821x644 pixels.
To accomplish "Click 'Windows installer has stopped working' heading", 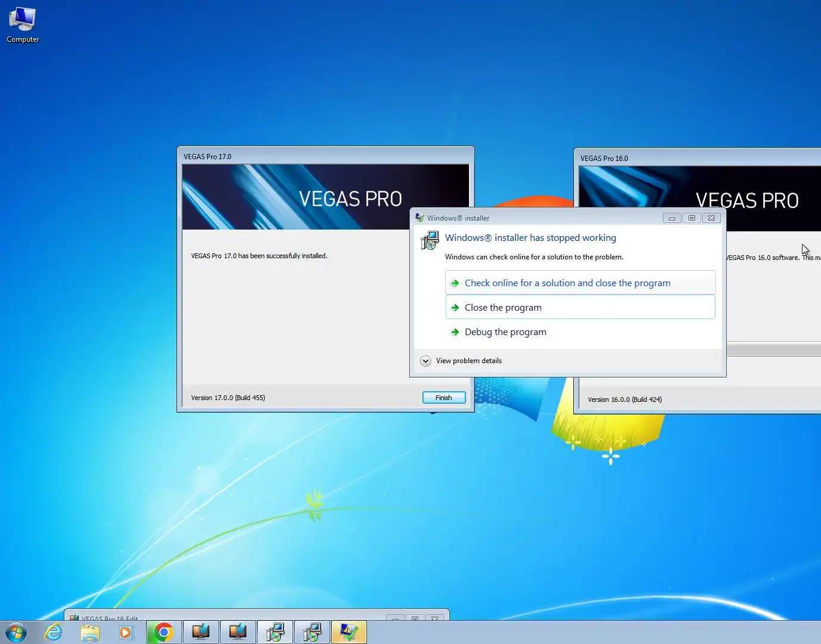I will [530, 237].
